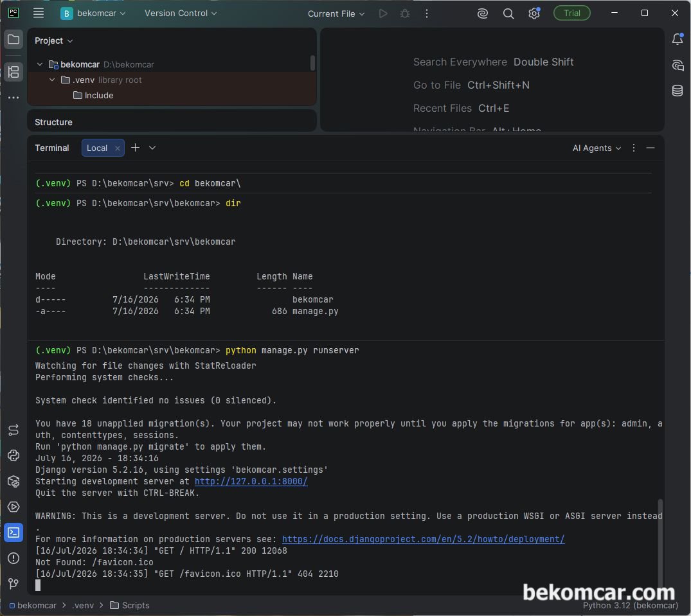Open http://127.0.0.1:8000/ server link
Image resolution: width=691 pixels, height=616 pixels.
pyautogui.click(x=251, y=481)
